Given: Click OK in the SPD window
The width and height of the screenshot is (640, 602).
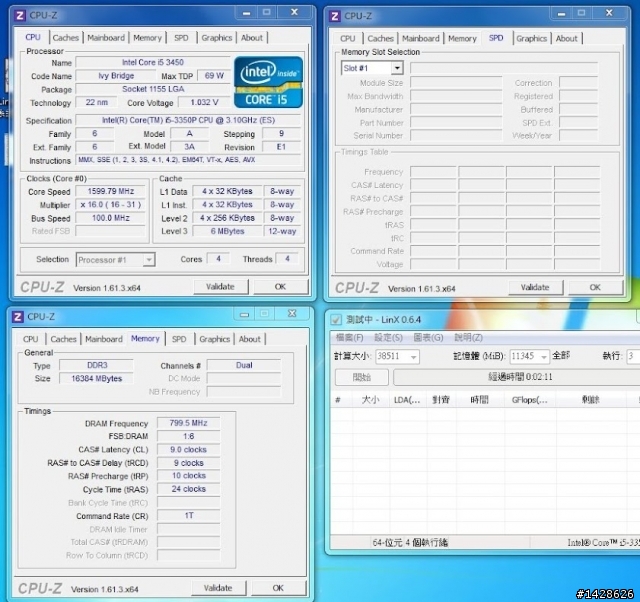Looking at the screenshot, I should pyautogui.click(x=595, y=287).
